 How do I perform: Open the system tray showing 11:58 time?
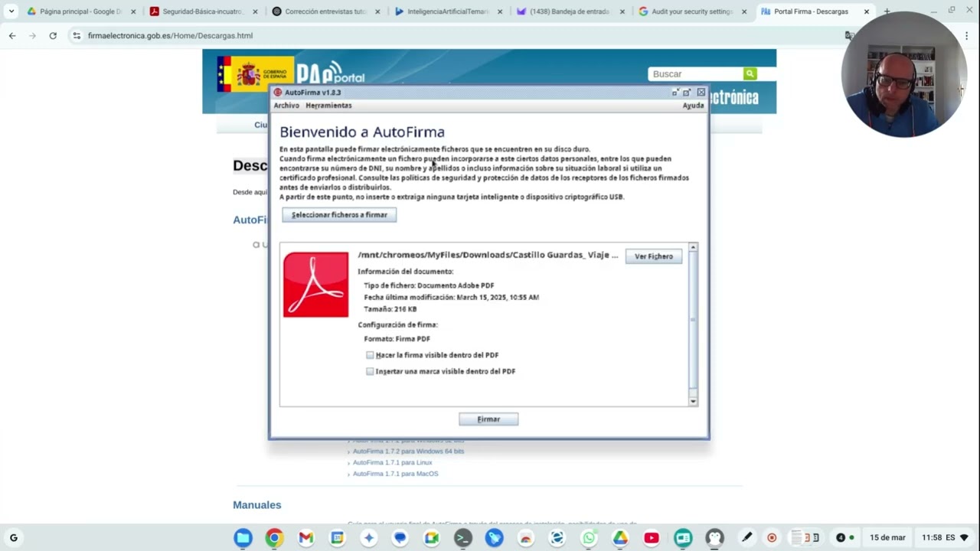coord(946,537)
